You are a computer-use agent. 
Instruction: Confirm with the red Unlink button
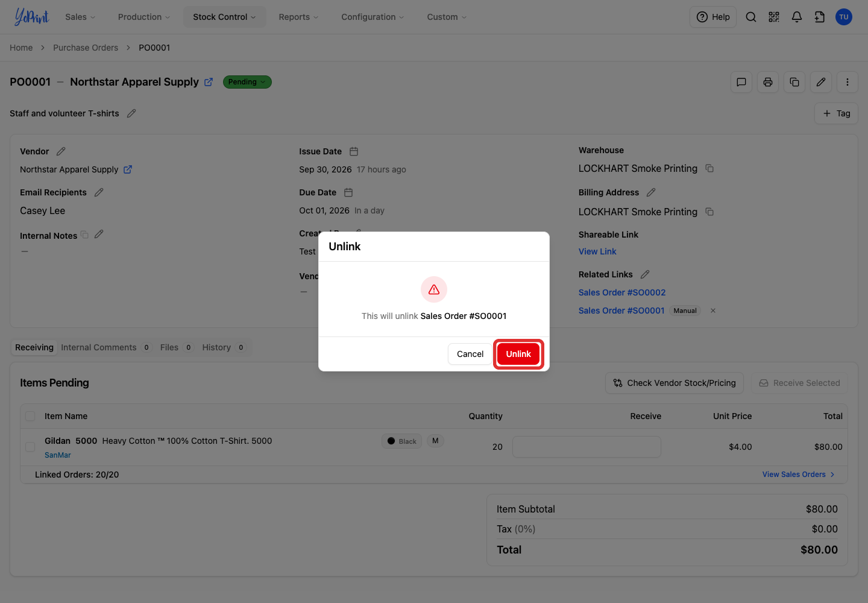click(x=518, y=354)
